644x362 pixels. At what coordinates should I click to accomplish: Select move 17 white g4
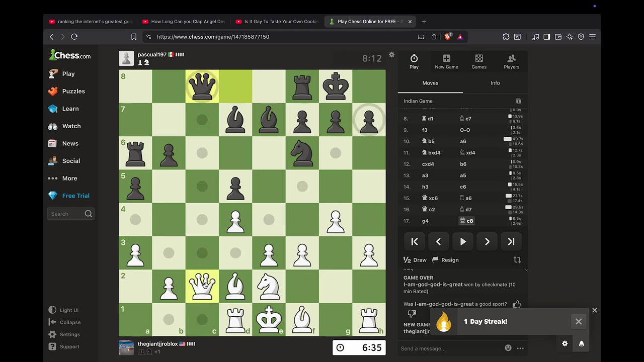(425, 221)
